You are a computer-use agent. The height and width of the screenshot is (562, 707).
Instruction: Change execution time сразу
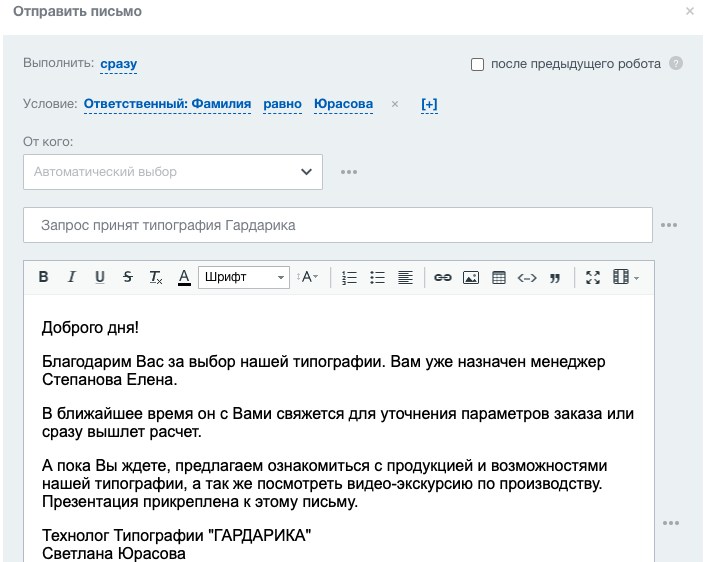click(119, 64)
